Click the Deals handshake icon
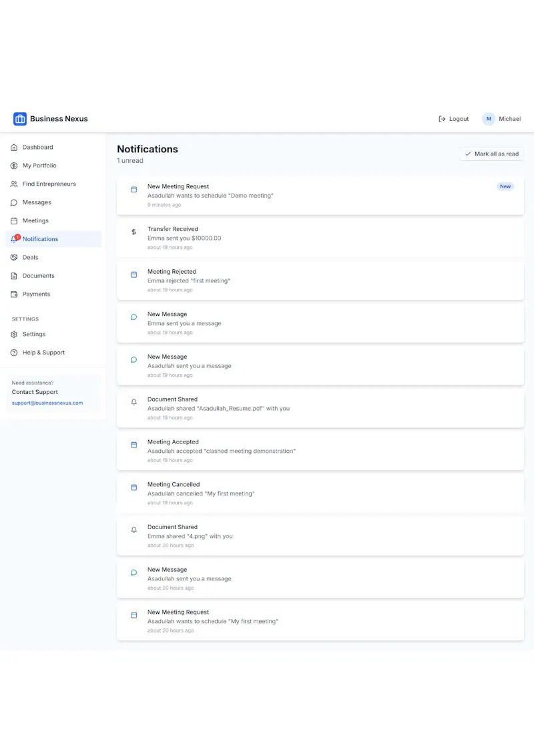 [x=14, y=258]
